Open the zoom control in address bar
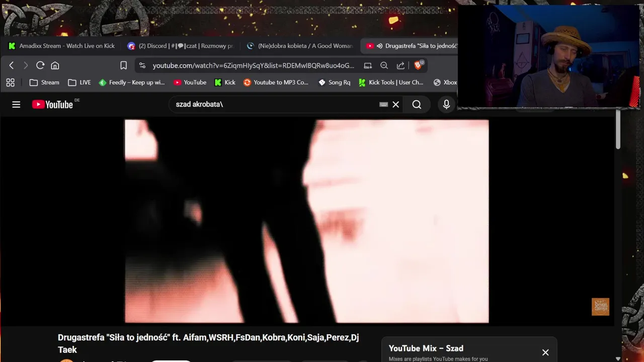This screenshot has height=362, width=644. click(384, 65)
